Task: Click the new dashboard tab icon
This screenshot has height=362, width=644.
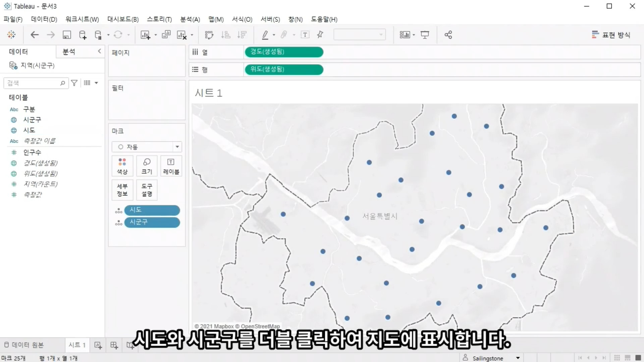Action: coord(114,345)
